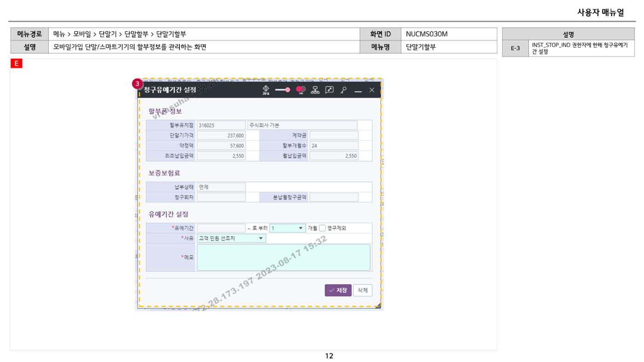The width and height of the screenshot is (644, 362).
Task: Click the 사용자 매뉴얼 header title
Action: click(x=600, y=13)
